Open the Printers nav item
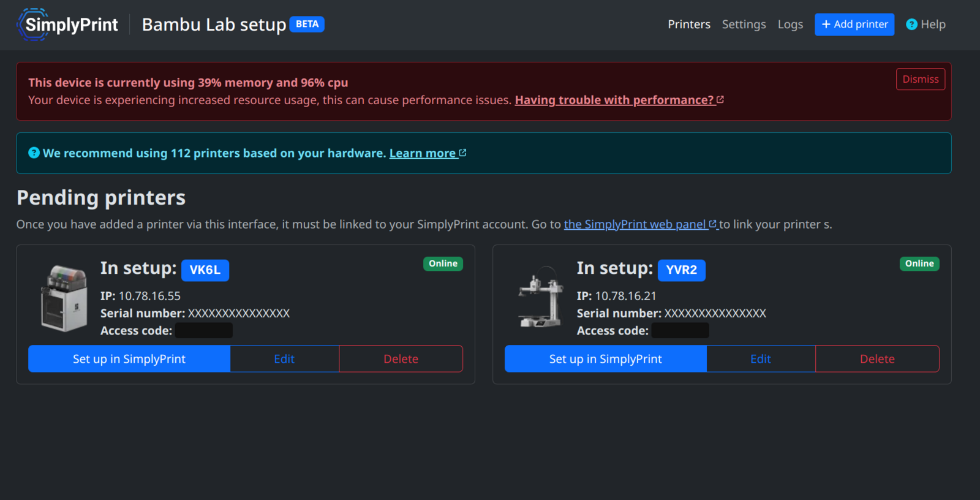Viewport: 980px width, 500px height. (x=689, y=25)
